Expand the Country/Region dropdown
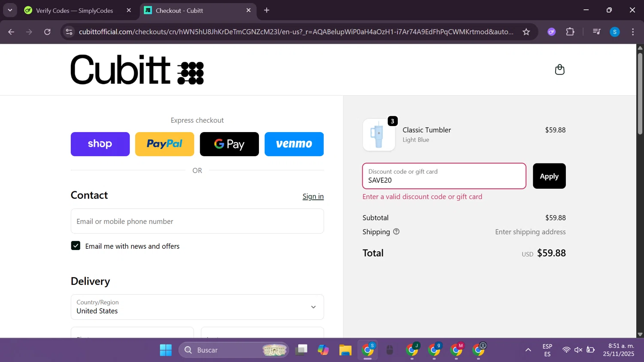Viewport: 644px width, 362px height. [197, 307]
